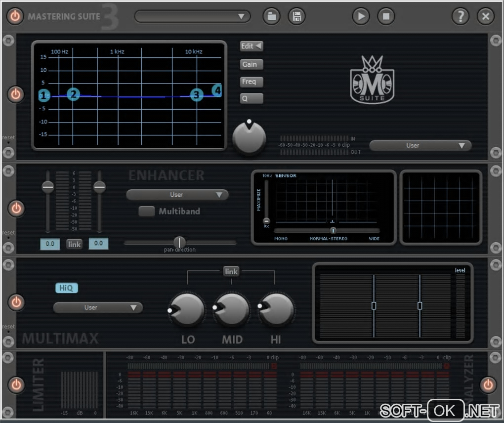Image resolution: width=504 pixels, height=423 pixels.
Task: Close the plugin with the X button
Action: tap(486, 16)
